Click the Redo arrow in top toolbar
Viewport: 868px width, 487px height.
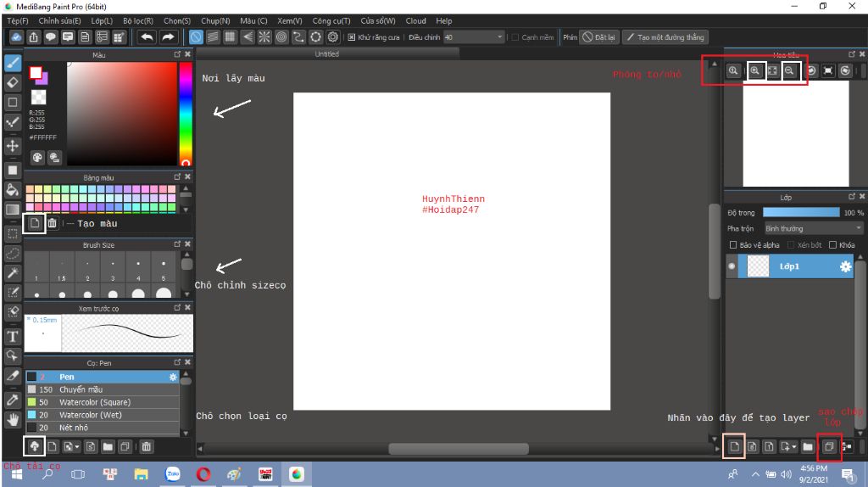[x=168, y=37]
